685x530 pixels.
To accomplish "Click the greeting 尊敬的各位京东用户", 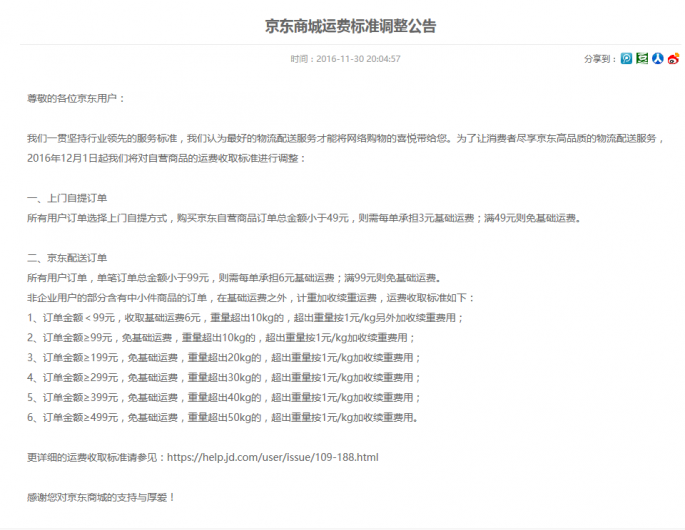I will [x=76, y=98].
